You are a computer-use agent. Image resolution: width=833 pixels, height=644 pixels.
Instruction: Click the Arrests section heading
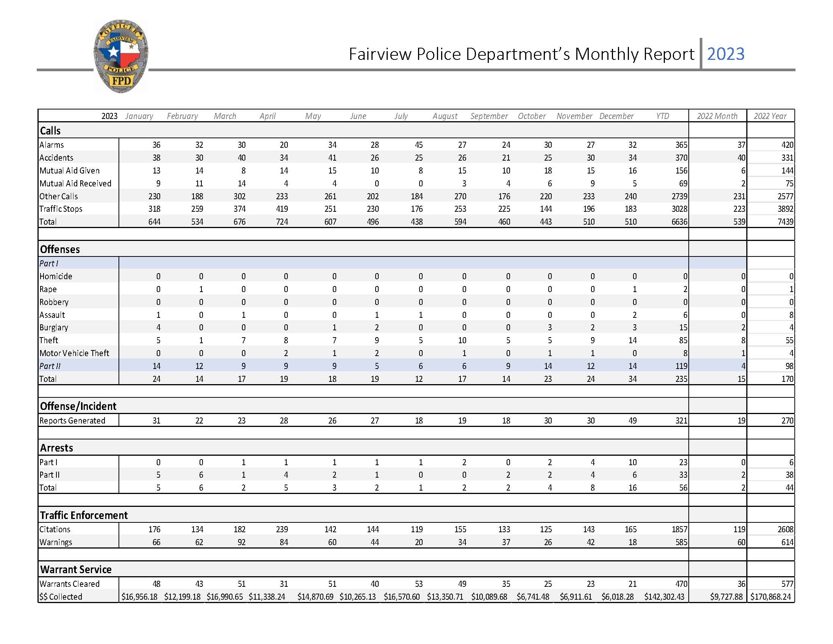click(56, 447)
